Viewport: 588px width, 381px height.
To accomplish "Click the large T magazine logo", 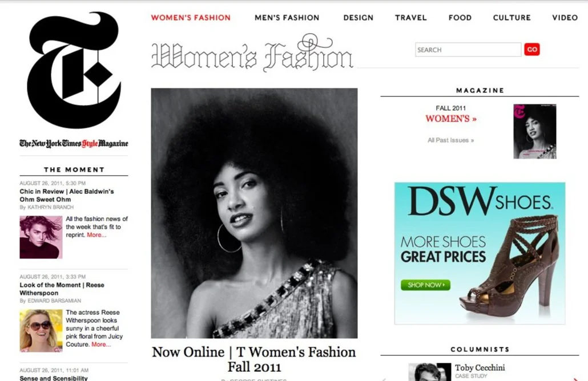I will (x=74, y=70).
